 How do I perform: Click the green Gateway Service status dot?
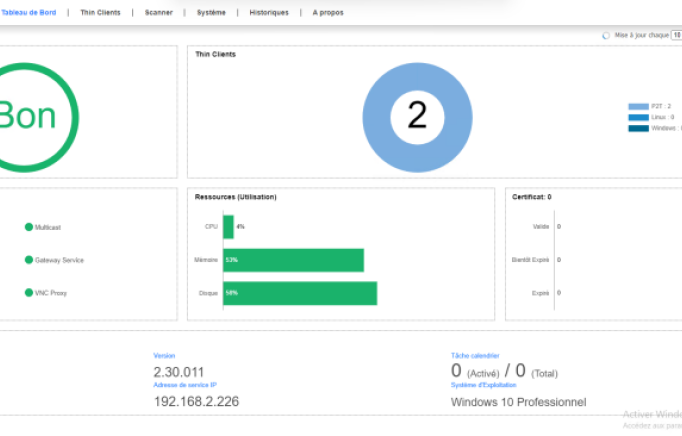(x=29, y=260)
